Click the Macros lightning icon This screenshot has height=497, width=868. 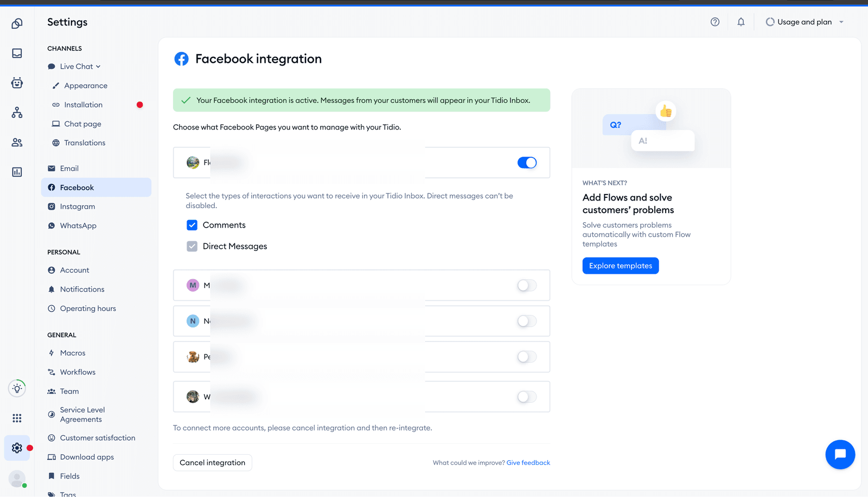[52, 353]
